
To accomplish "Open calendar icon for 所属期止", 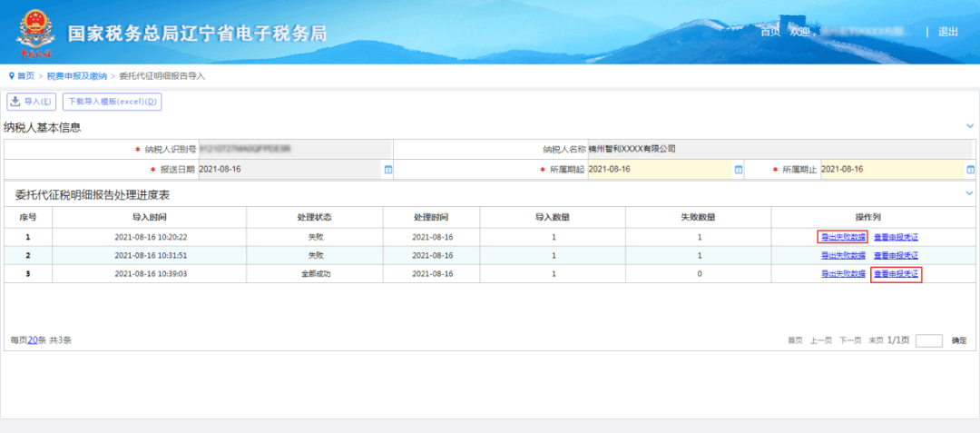I will pos(971,170).
